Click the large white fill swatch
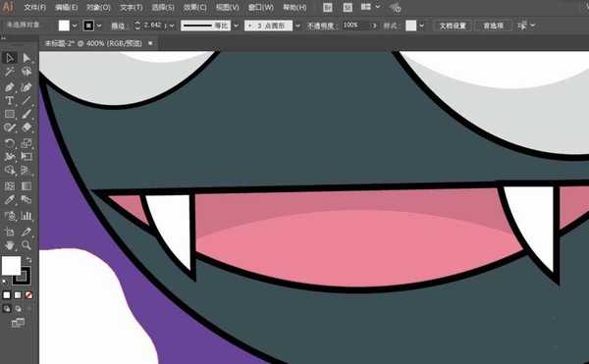This screenshot has height=364, width=589. [11, 266]
